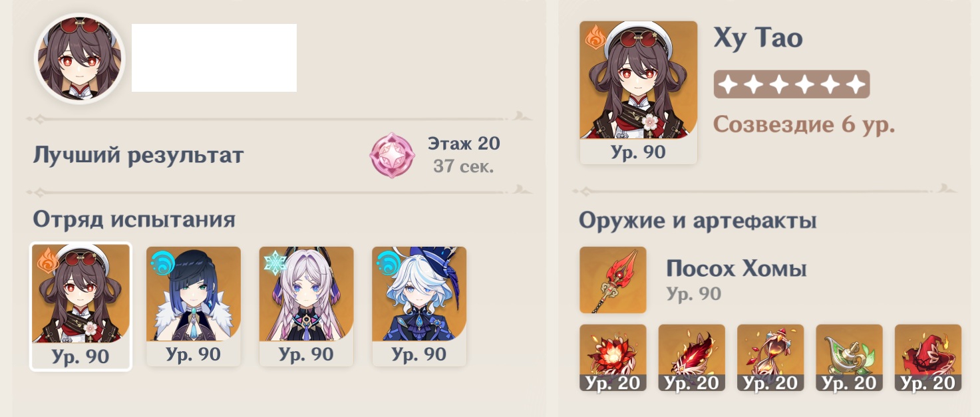Click the Pyro element icon on detail portrait
This screenshot has width=980, height=417.
pyautogui.click(x=595, y=37)
